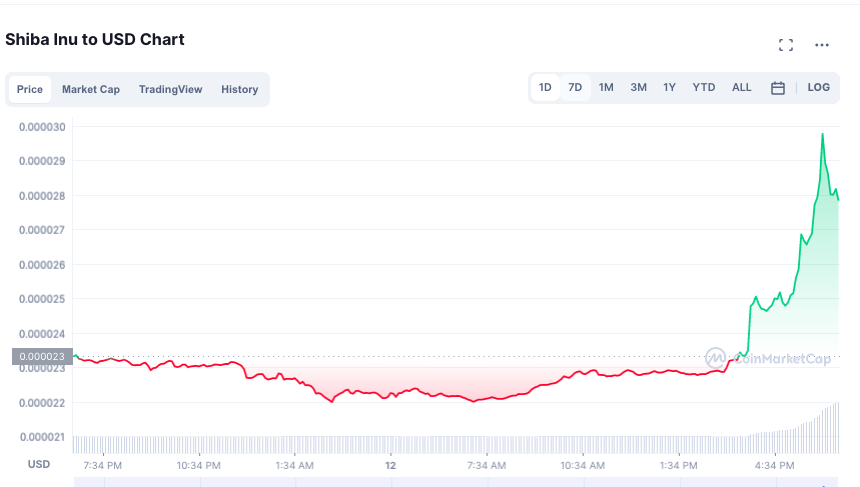Open the TradingView tab
Image resolution: width=860 pixels, height=487 pixels.
171,89
